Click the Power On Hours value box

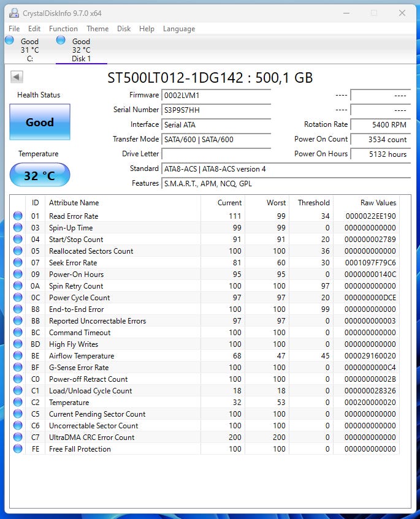coord(380,154)
